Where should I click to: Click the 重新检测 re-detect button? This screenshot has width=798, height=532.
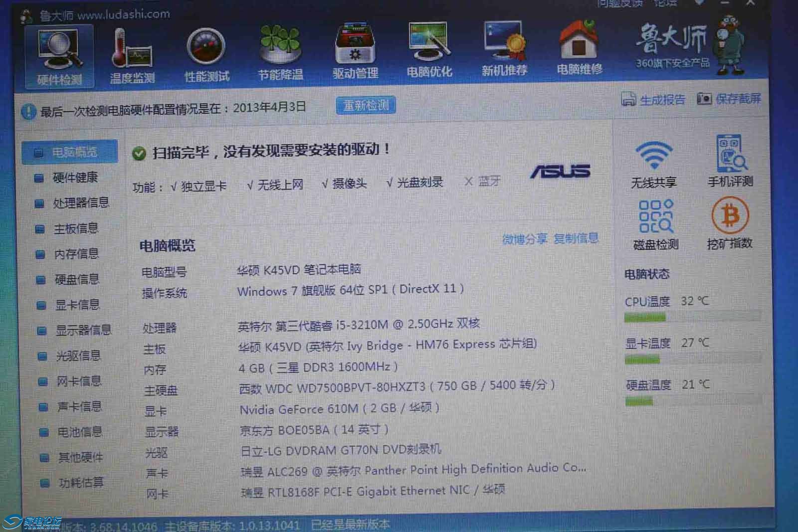(x=366, y=105)
